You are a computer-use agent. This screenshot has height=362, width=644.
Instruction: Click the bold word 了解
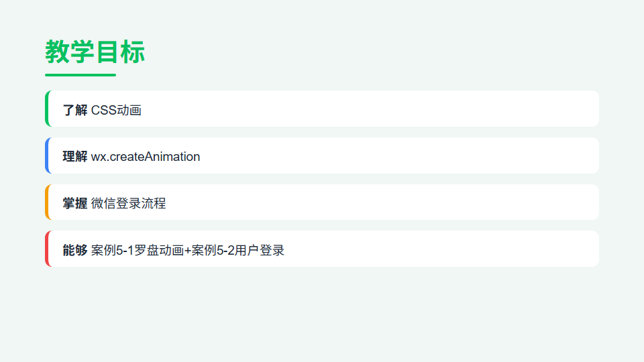coord(75,110)
